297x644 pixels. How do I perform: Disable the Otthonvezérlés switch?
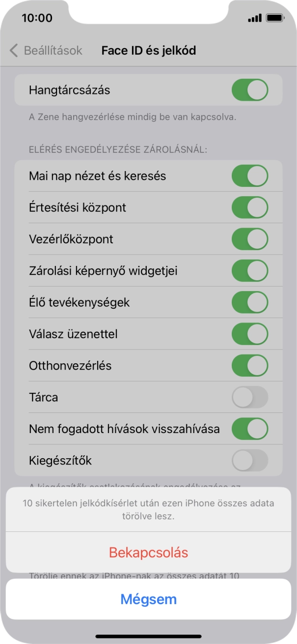point(251,365)
